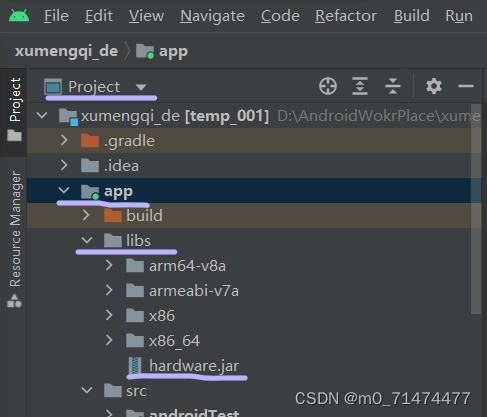Click the Android Studio logo icon
The width and height of the screenshot is (487, 417).
19,16
